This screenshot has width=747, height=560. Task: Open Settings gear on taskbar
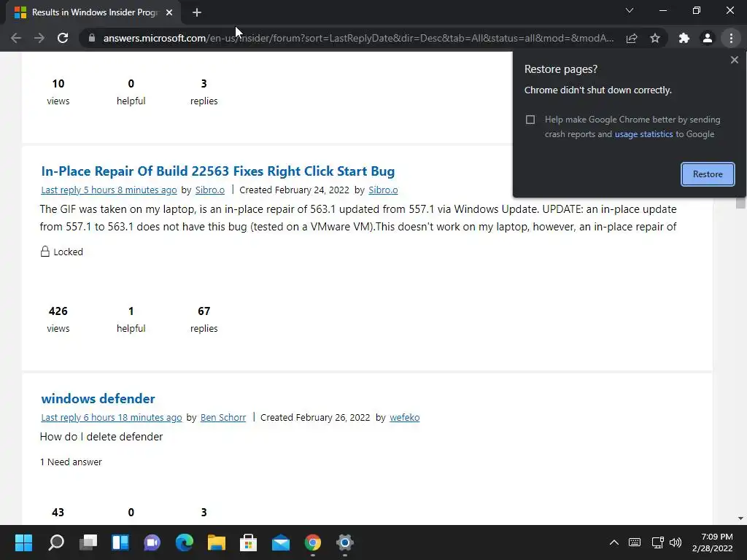pyautogui.click(x=345, y=542)
